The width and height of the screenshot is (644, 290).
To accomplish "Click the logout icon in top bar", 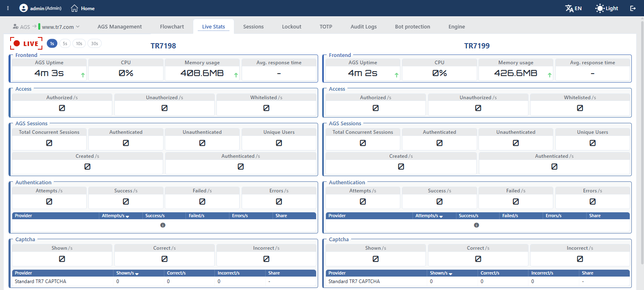I will [633, 8].
